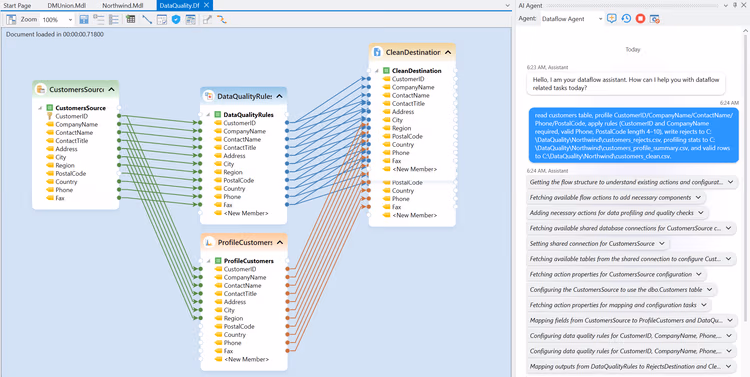Collapse CustomersSource tree root triangle
Viewport: 750px width, 377px height.
tap(41, 108)
